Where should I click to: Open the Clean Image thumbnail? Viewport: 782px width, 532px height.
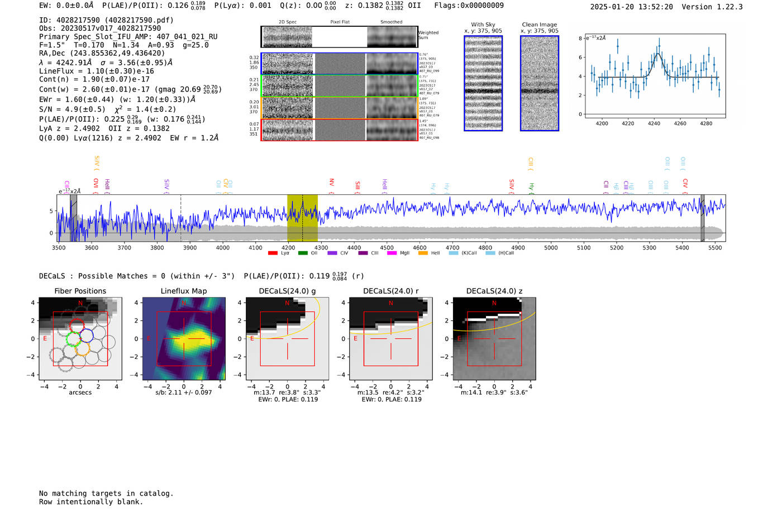[539, 83]
